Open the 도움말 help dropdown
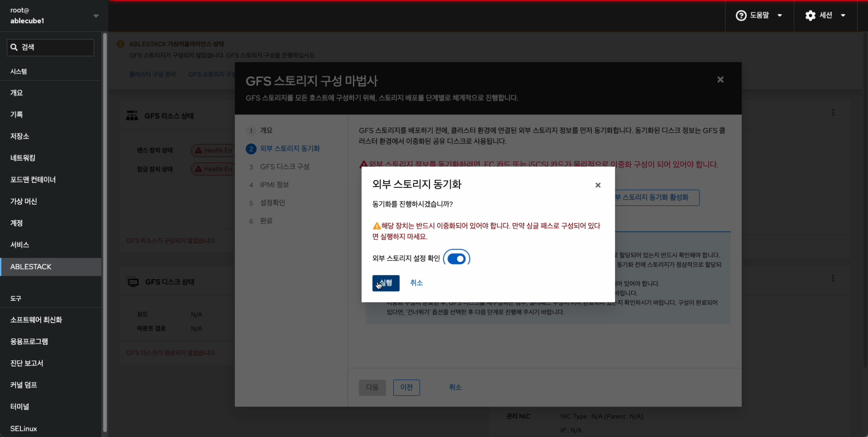 760,15
